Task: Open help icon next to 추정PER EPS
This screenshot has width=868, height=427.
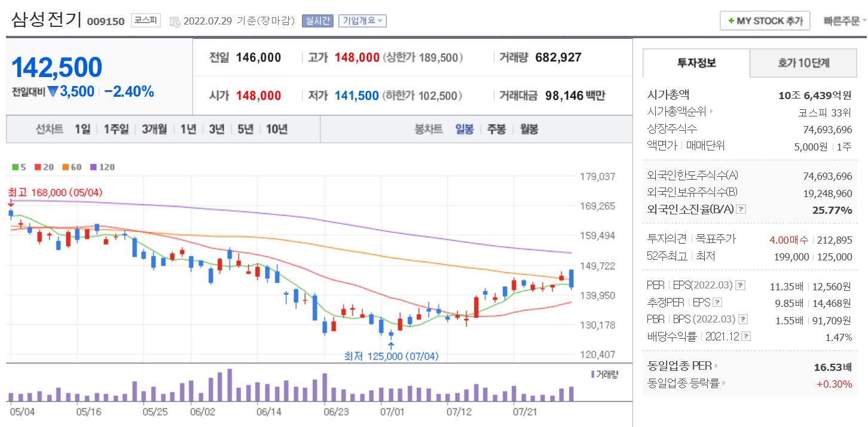Action: (717, 302)
